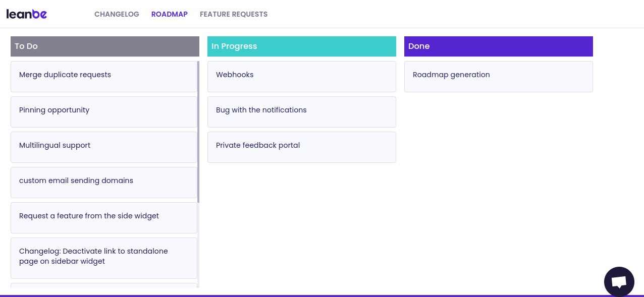Open the Feature Requests tab
Screen dimensions: 644x297
(x=234, y=14)
